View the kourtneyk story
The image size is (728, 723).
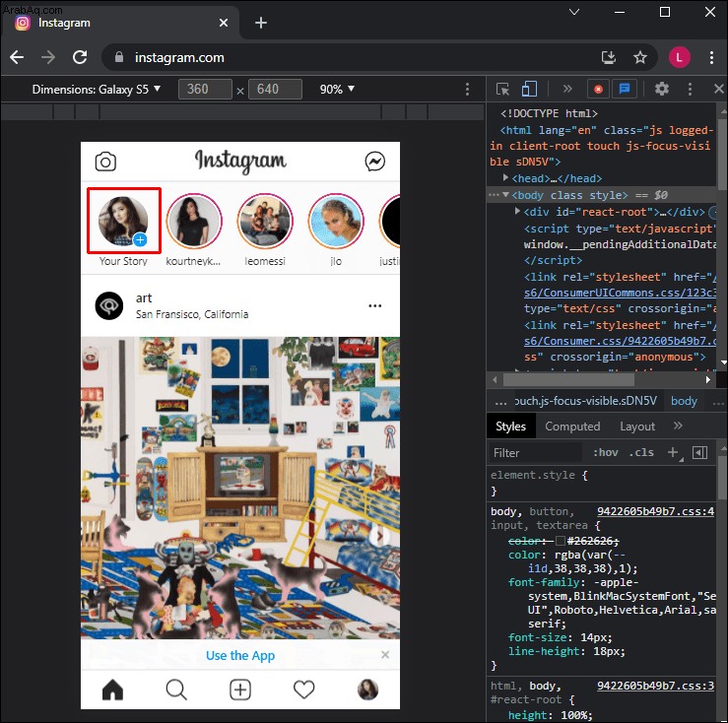click(x=194, y=221)
